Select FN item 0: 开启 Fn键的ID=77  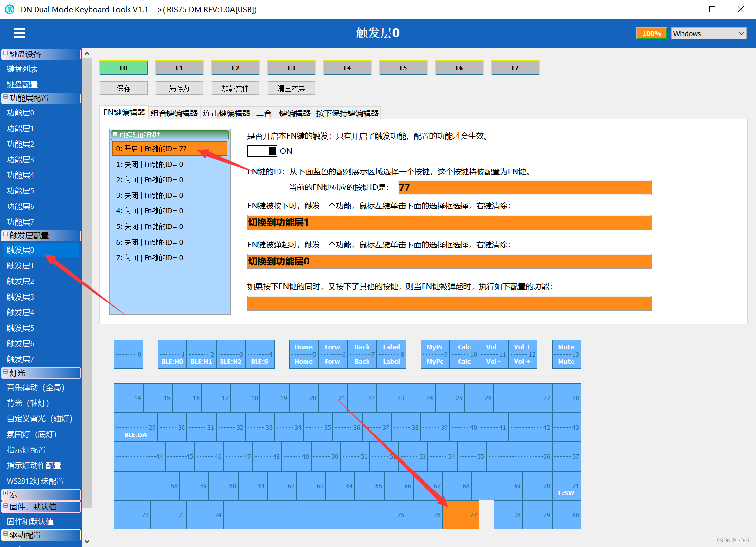(170, 149)
